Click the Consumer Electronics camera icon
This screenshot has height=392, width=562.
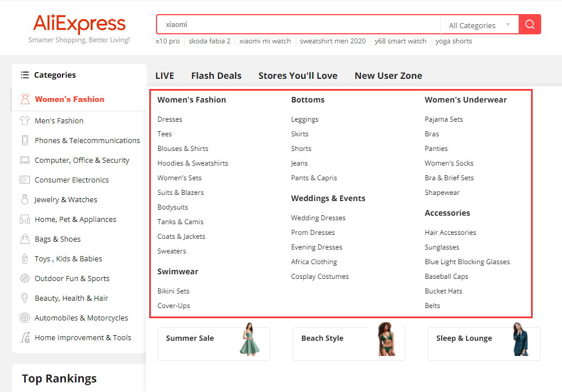click(25, 180)
